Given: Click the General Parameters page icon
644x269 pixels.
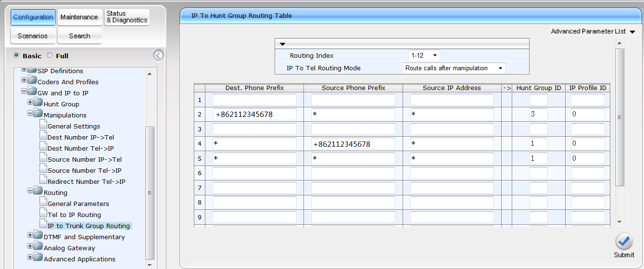Looking at the screenshot, I should 43,203.
